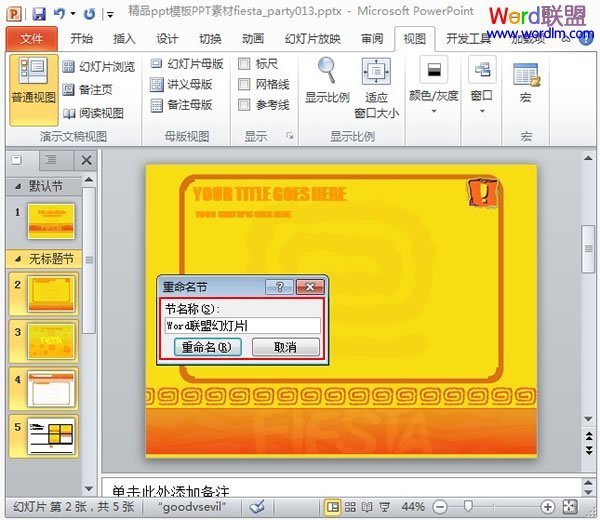Click the Rename (重命名) button in dialog

click(204, 347)
